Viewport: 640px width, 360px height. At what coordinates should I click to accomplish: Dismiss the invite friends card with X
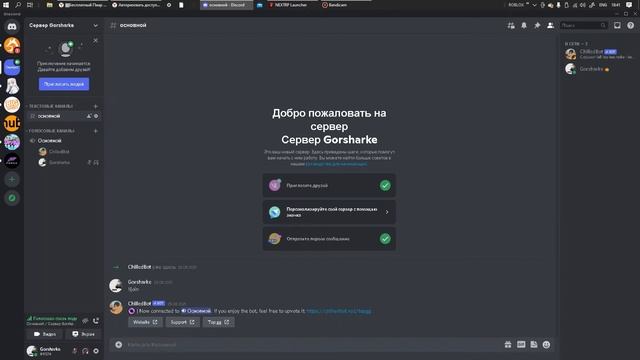[96, 40]
